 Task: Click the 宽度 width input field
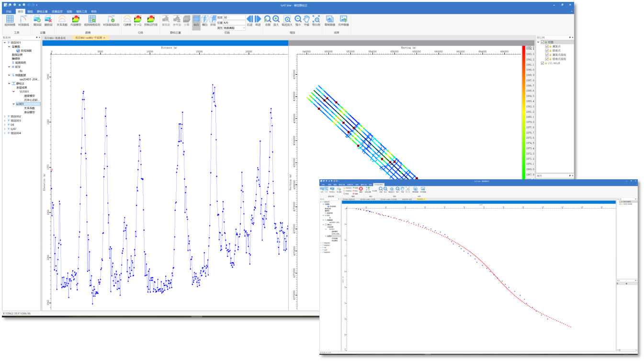coord(235,18)
